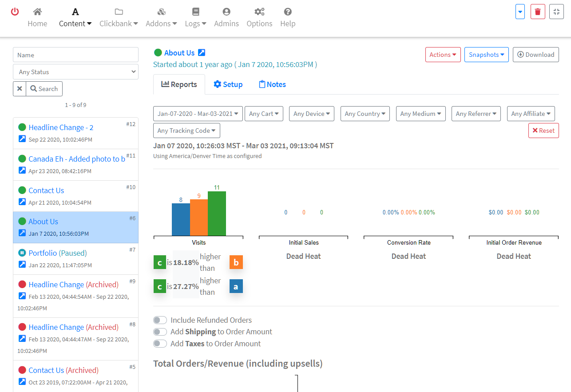
Task: Click the red trash icon button
Action: pyautogui.click(x=537, y=12)
